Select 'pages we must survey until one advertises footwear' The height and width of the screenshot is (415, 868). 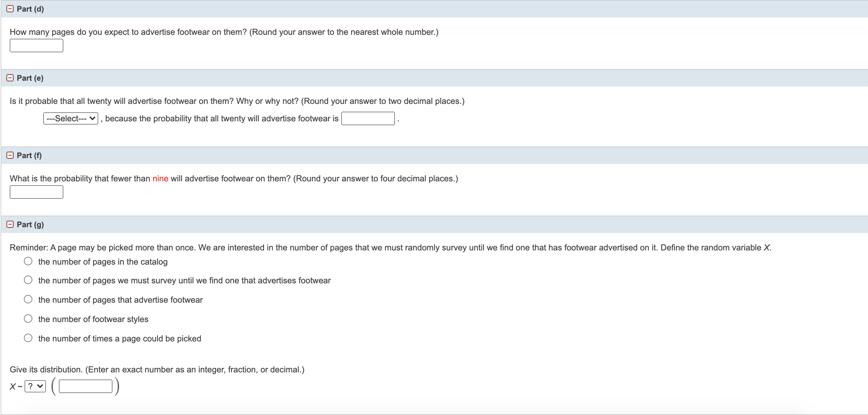28,280
